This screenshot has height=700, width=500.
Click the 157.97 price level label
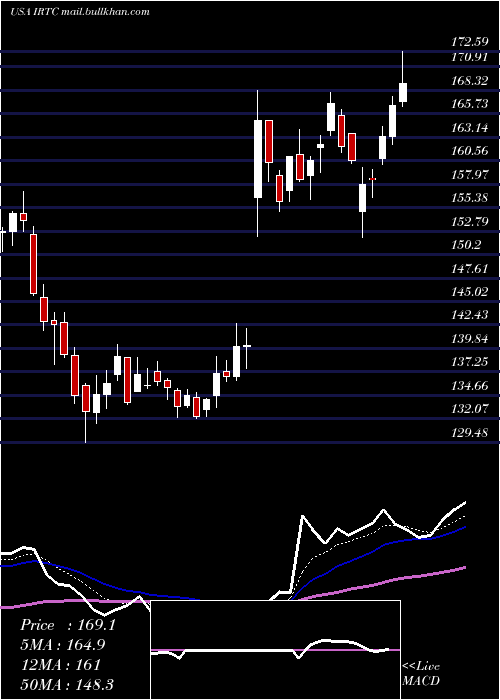470,175
